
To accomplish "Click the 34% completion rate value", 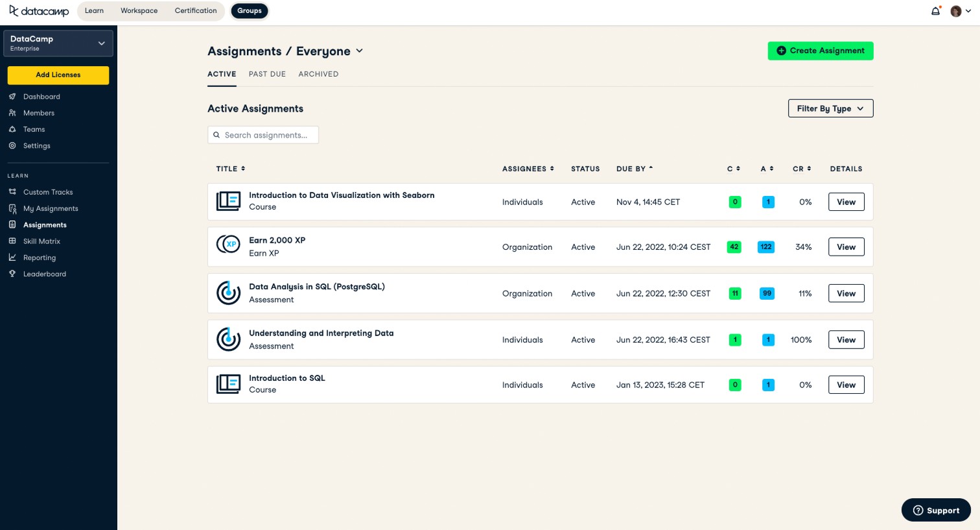I will [804, 247].
